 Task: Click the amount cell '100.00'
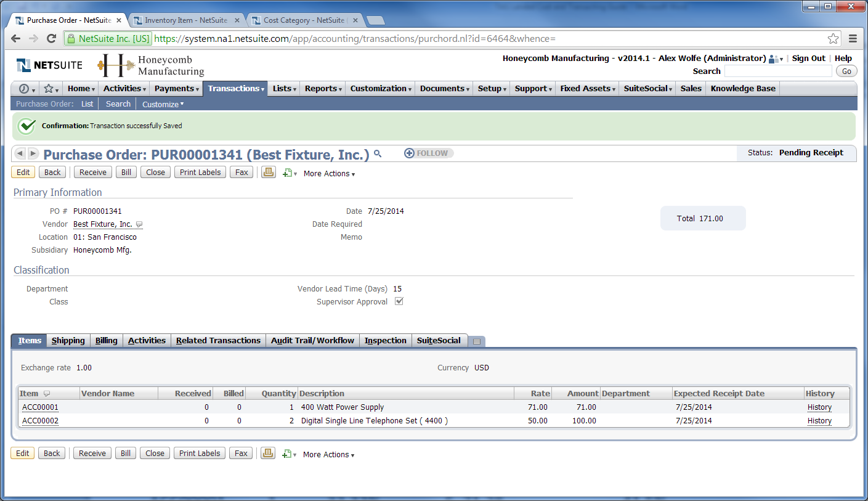(584, 421)
